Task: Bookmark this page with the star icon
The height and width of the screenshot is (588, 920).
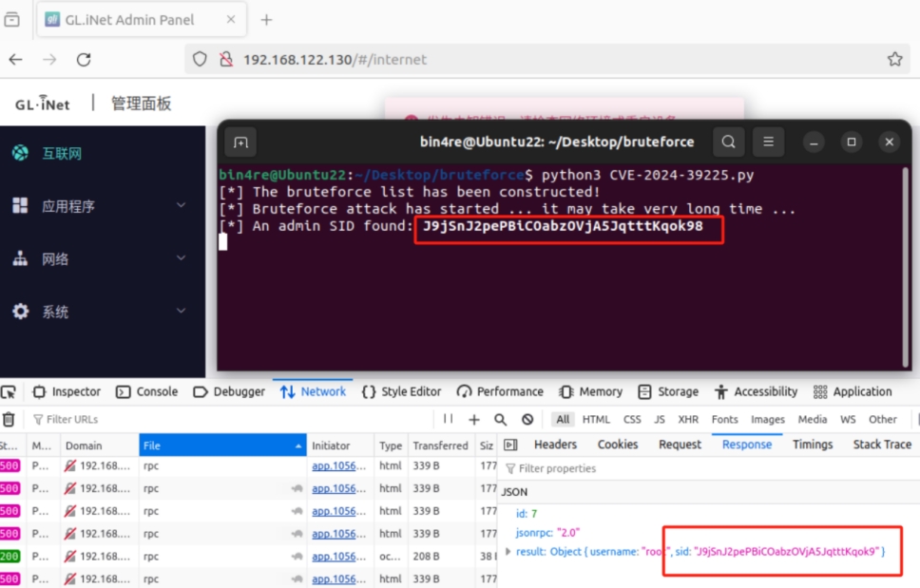Action: [894, 59]
